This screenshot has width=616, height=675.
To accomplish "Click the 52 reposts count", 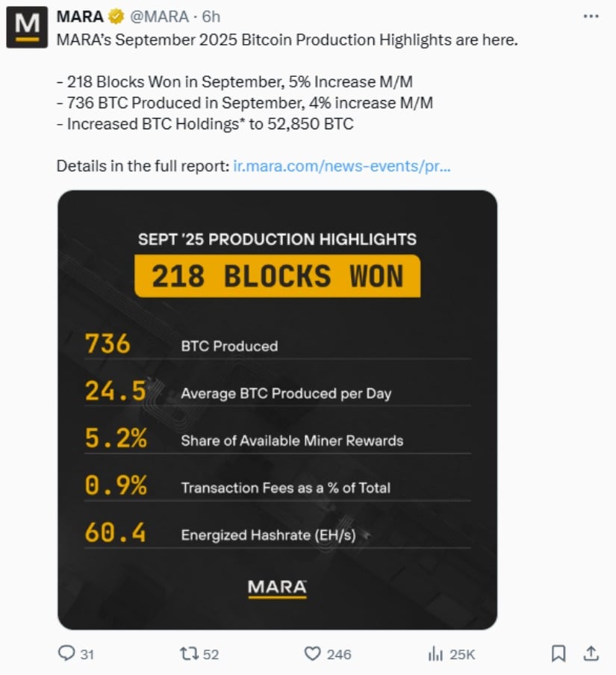I will 211,654.
